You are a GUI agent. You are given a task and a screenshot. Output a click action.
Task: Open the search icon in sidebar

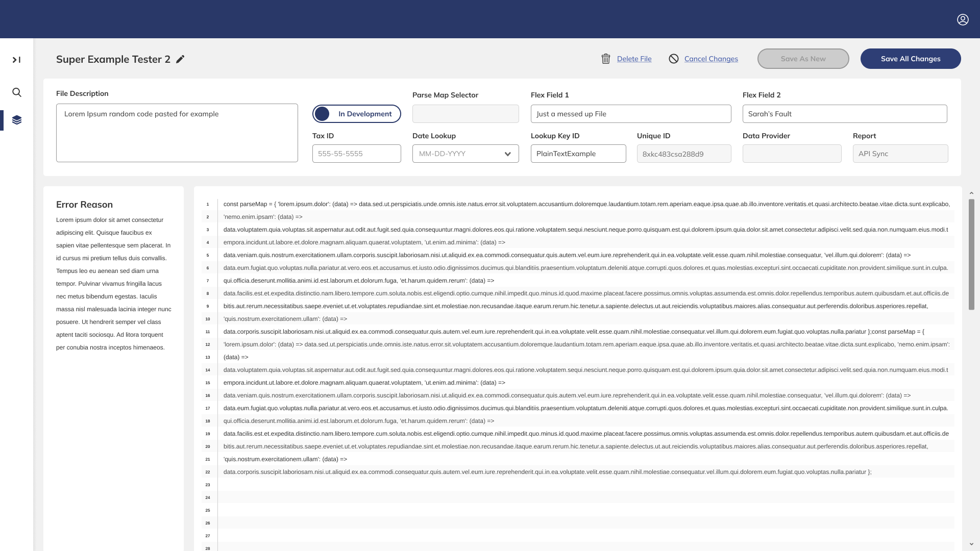pyautogui.click(x=17, y=92)
